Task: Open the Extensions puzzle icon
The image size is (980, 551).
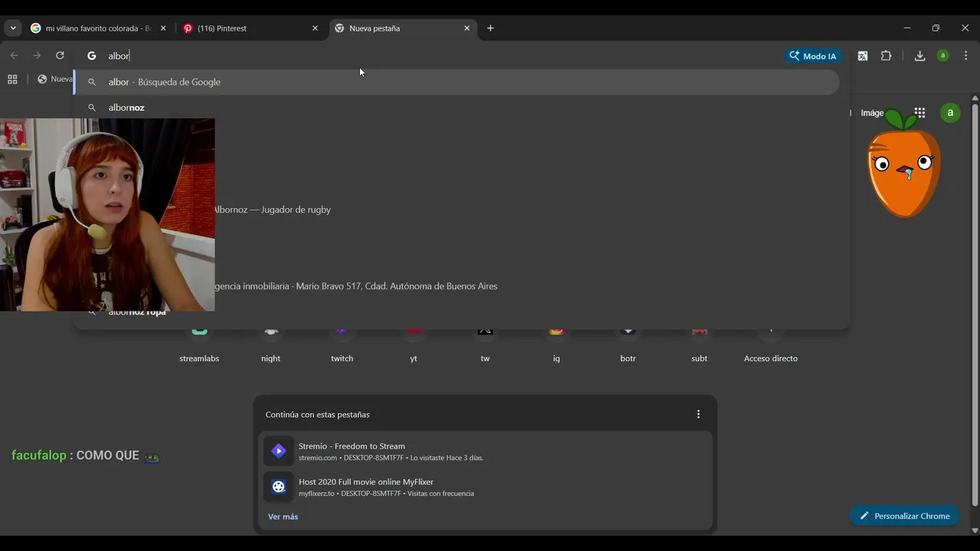Action: [x=886, y=56]
